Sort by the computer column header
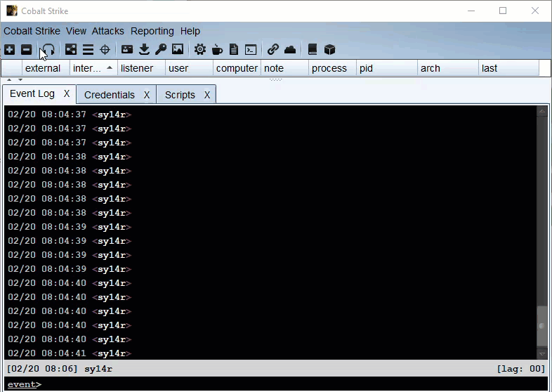Viewport: 552px width, 392px height. [237, 68]
